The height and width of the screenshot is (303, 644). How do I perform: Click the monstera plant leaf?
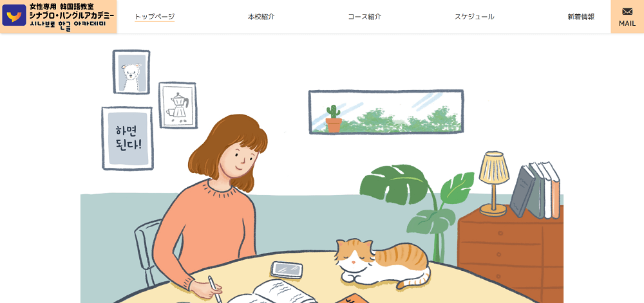pos(393,184)
